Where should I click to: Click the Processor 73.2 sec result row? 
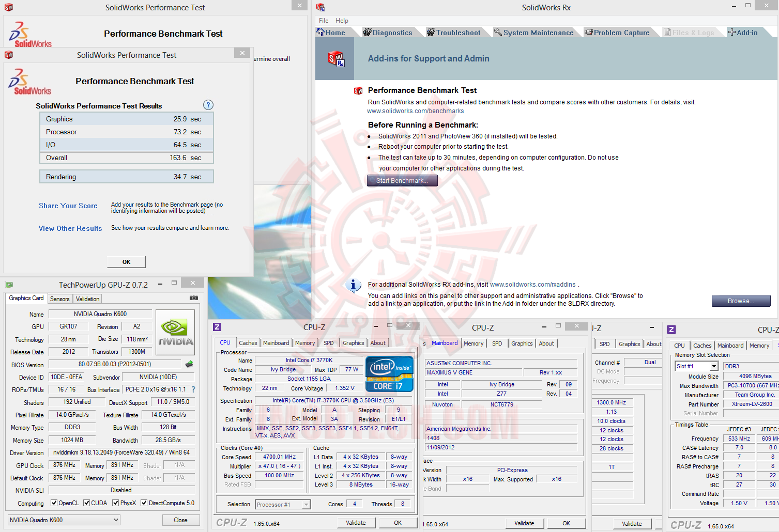coord(127,132)
